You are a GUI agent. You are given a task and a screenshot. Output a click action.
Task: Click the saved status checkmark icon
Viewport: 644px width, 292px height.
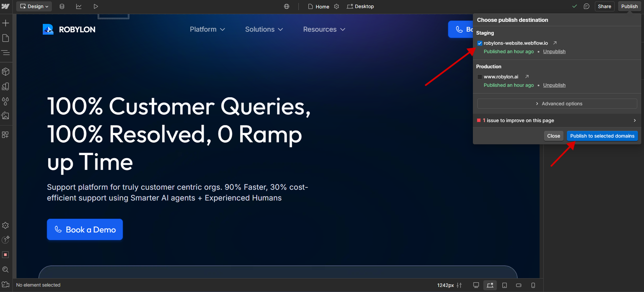click(575, 6)
